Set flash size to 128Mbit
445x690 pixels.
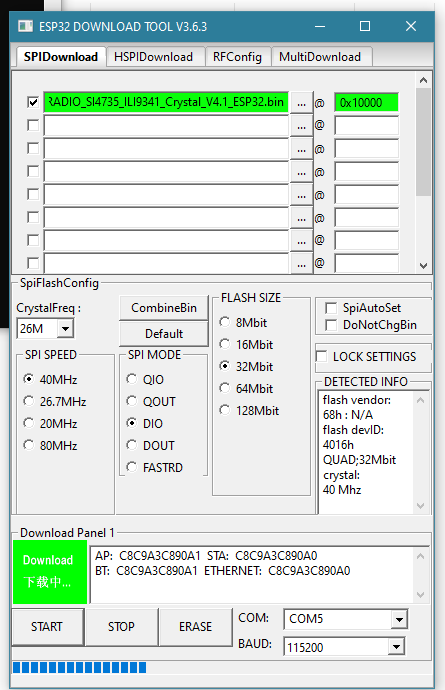click(x=225, y=411)
